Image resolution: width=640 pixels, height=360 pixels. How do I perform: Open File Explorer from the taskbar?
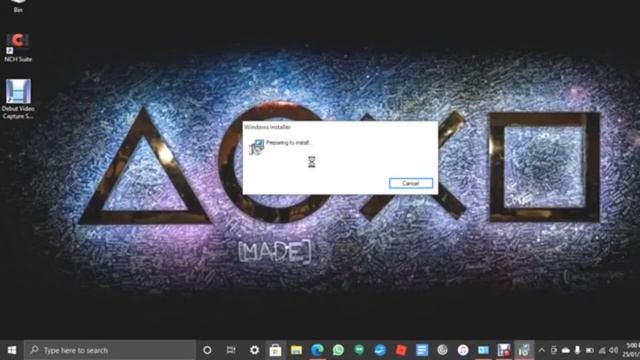tap(296, 350)
